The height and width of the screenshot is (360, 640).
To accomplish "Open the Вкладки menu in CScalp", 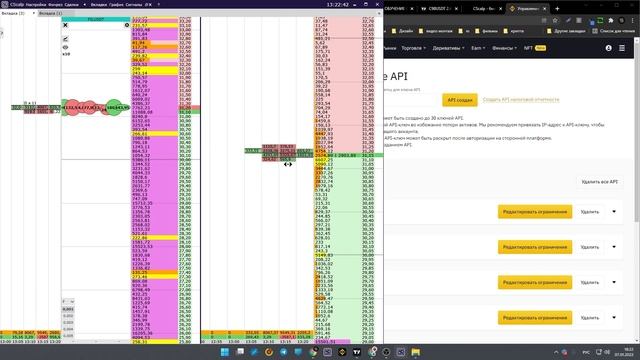I will tap(99, 4).
